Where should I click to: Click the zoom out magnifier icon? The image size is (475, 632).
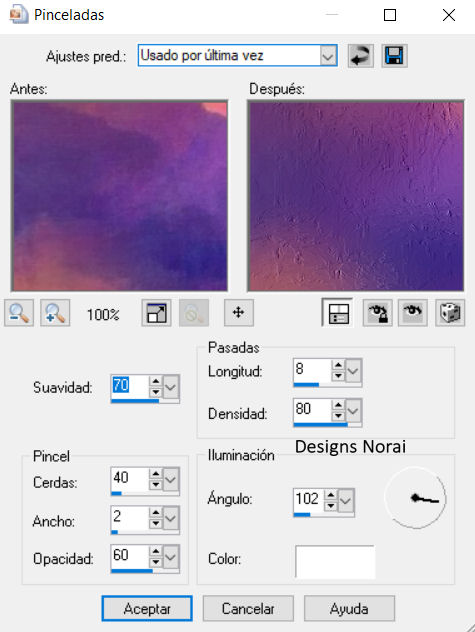pos(19,313)
